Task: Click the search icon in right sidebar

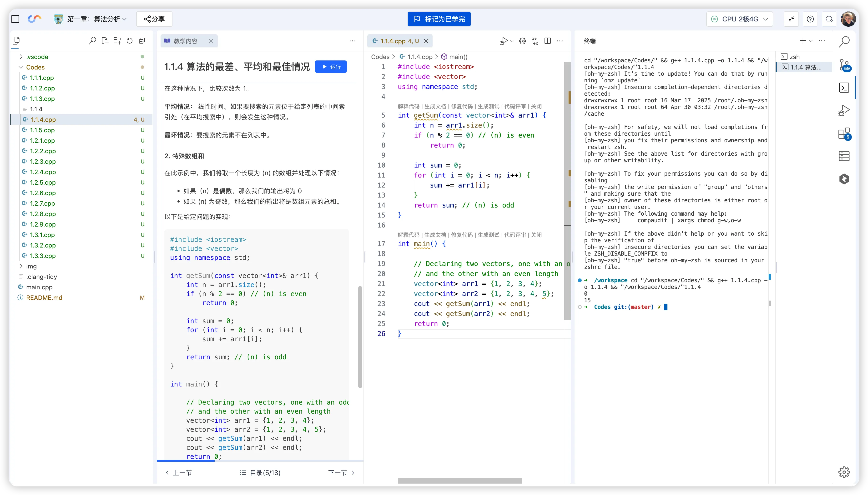Action: point(844,42)
